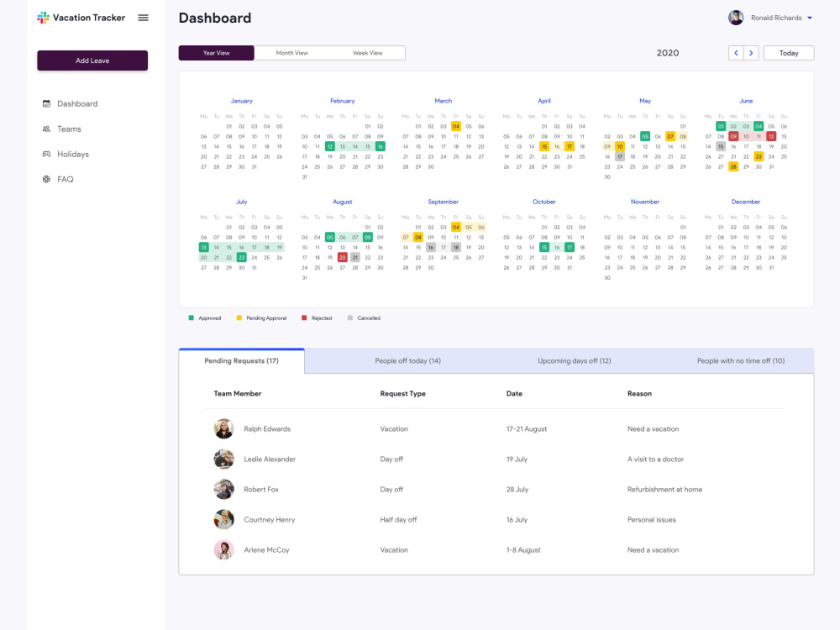Viewport: 840px width, 630px height.
Task: Click the Vacation Tracker logo icon
Action: click(x=43, y=18)
